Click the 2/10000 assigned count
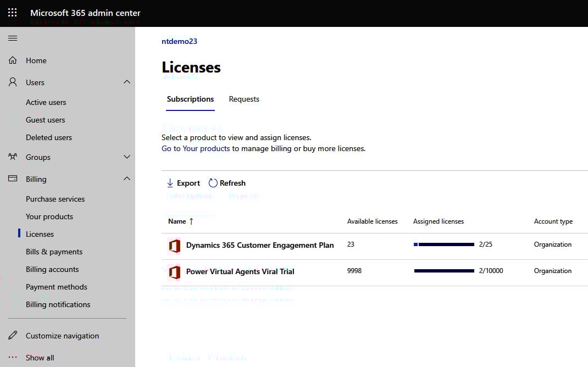This screenshot has height=367, width=588. (491, 271)
